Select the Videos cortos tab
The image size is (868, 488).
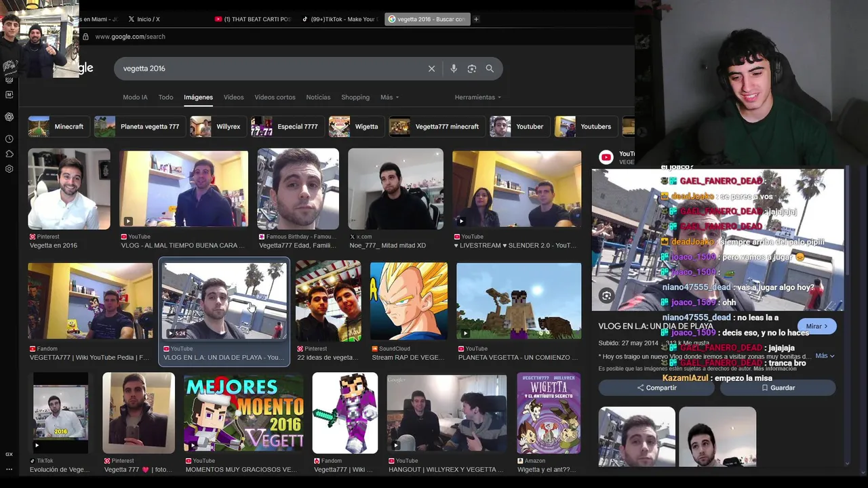point(275,97)
